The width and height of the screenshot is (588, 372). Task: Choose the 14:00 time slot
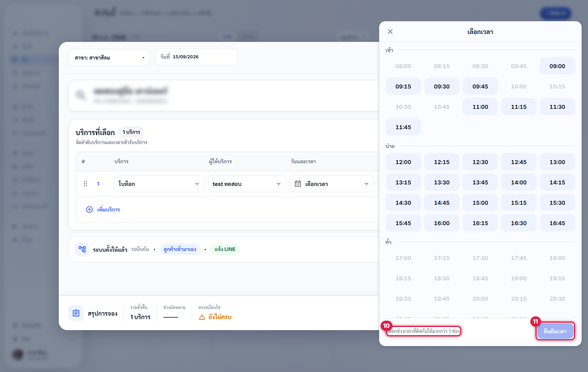[x=519, y=182]
